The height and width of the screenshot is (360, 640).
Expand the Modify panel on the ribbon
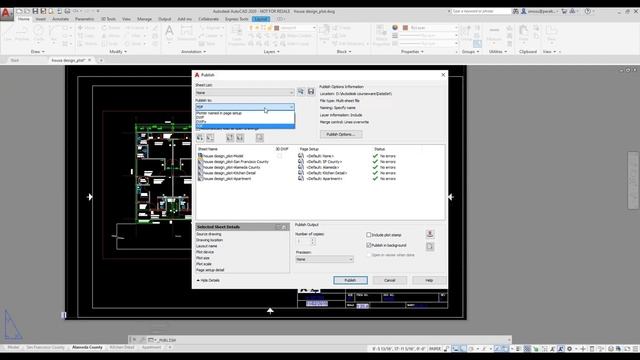[x=118, y=52]
